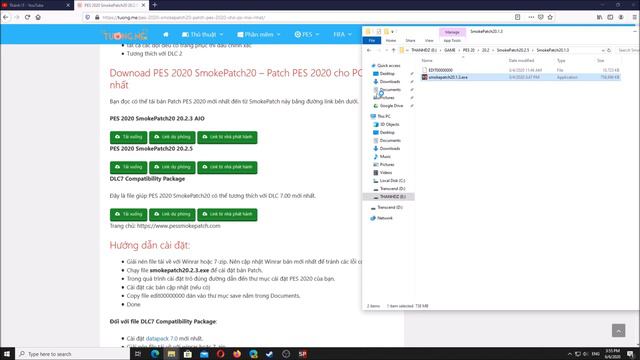
Task: Open the PES dropdown in navbar
Action: (x=307, y=35)
